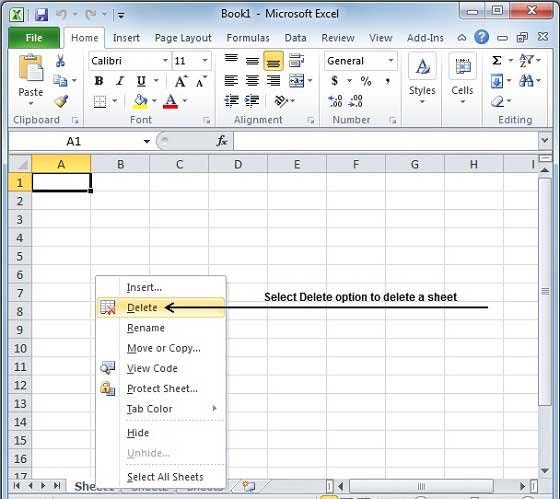Screen dimensions: 560x499
Task: Choose Hide in the context menu
Action: (161, 433)
